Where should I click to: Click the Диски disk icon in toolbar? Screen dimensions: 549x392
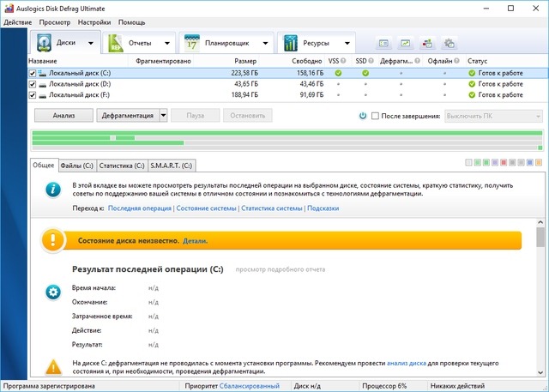(x=45, y=42)
